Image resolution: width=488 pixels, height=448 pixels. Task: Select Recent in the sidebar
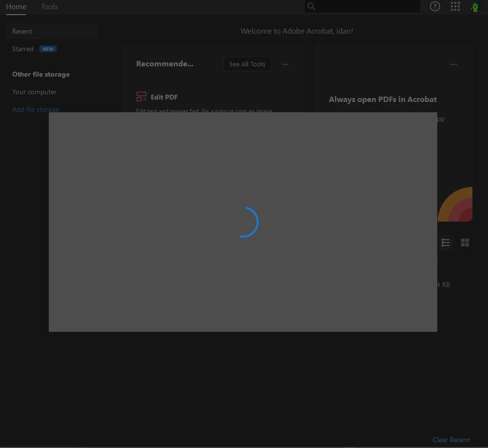click(52, 31)
